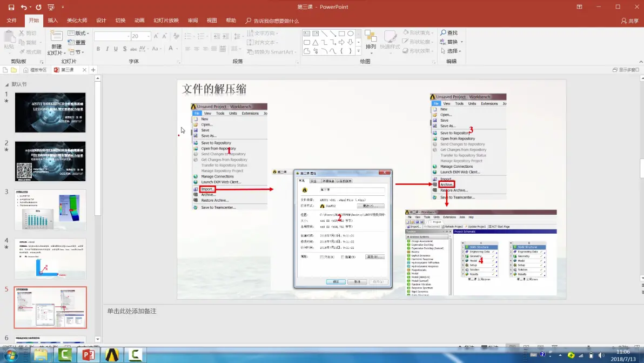Click Find (查找) in editing group
Screen dimensions: 644x363
click(449, 32)
